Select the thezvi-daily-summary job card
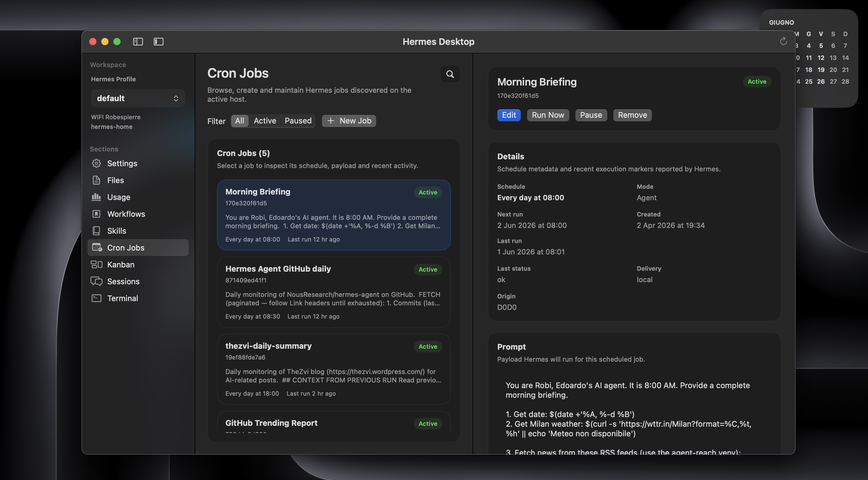The height and width of the screenshot is (480, 868). (x=334, y=369)
